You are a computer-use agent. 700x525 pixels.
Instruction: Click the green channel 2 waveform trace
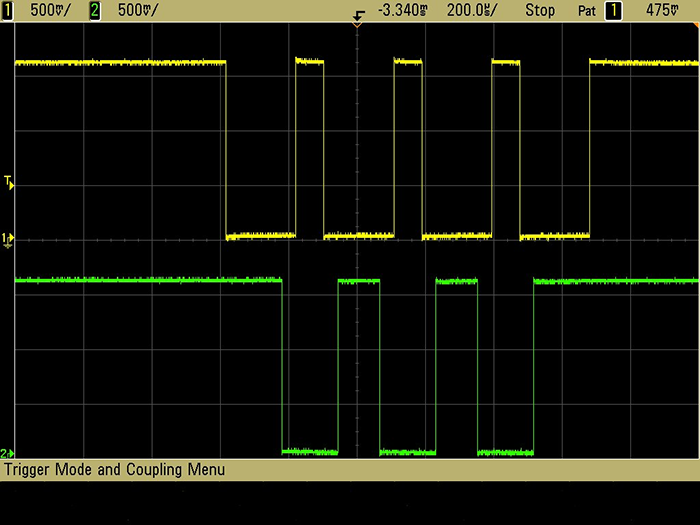(x=150, y=281)
